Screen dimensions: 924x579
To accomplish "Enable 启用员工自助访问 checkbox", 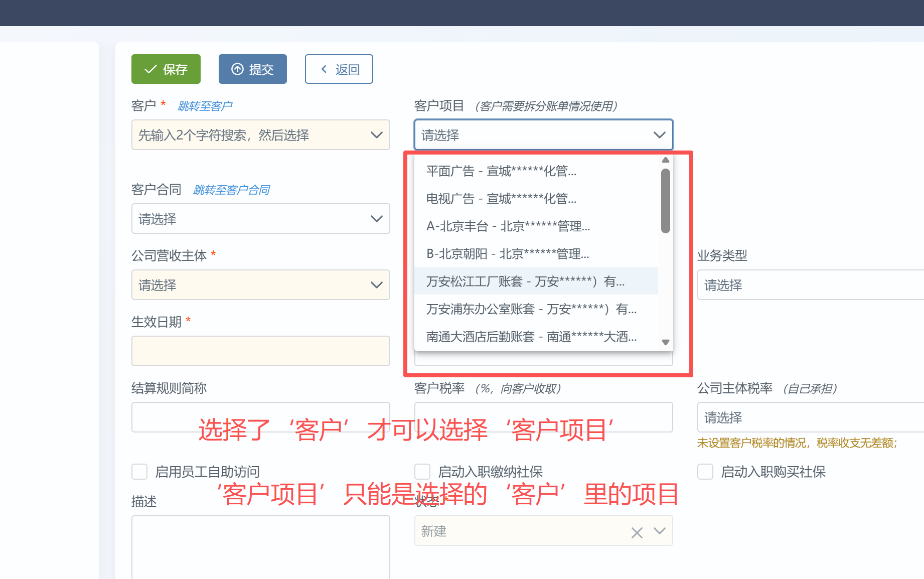I will coord(139,472).
